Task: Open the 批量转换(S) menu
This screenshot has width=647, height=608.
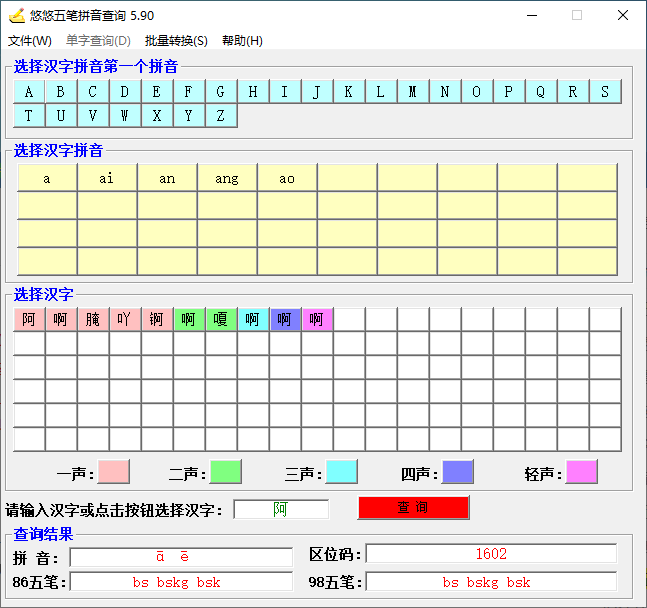Action: pyautogui.click(x=176, y=41)
